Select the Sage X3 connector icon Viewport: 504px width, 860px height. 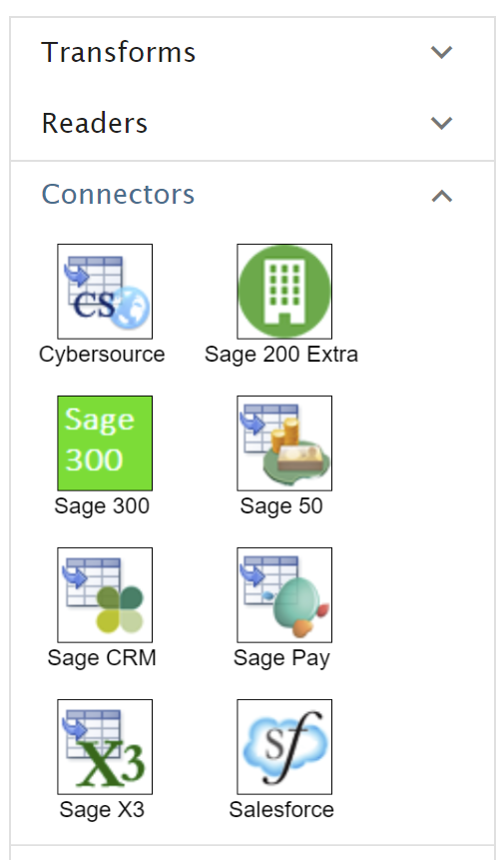pos(105,747)
